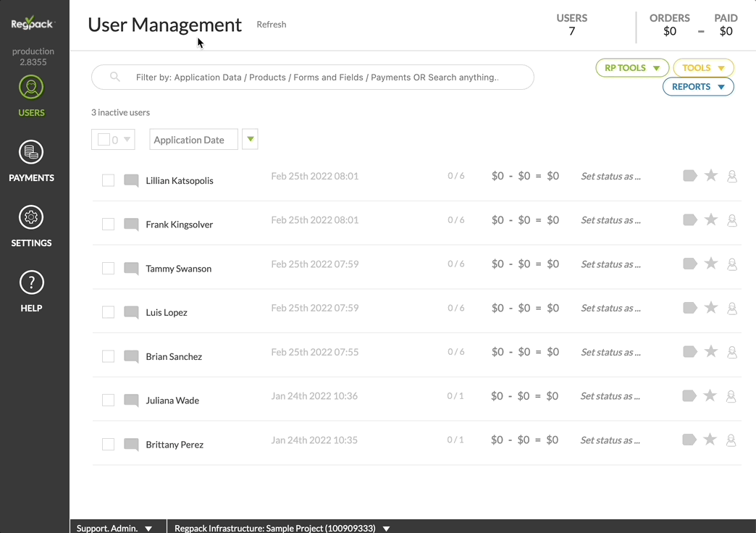Star Juliana Wade

[710, 395]
